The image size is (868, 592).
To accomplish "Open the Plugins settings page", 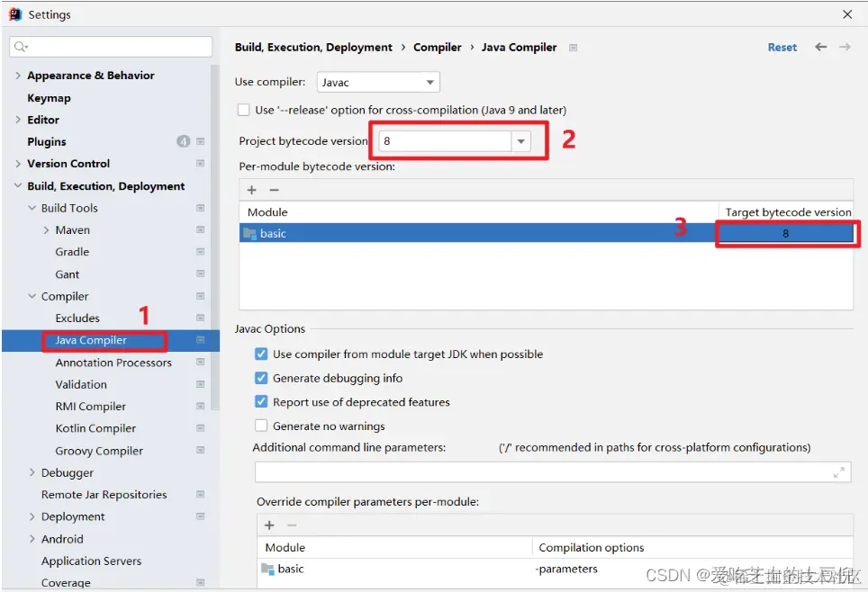I will 47,141.
